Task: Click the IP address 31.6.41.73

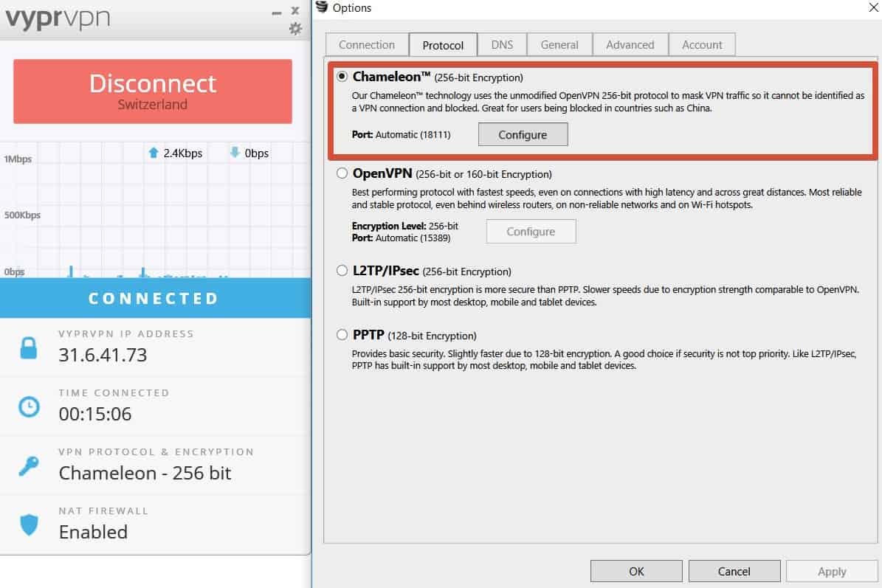Action: pyautogui.click(x=103, y=355)
